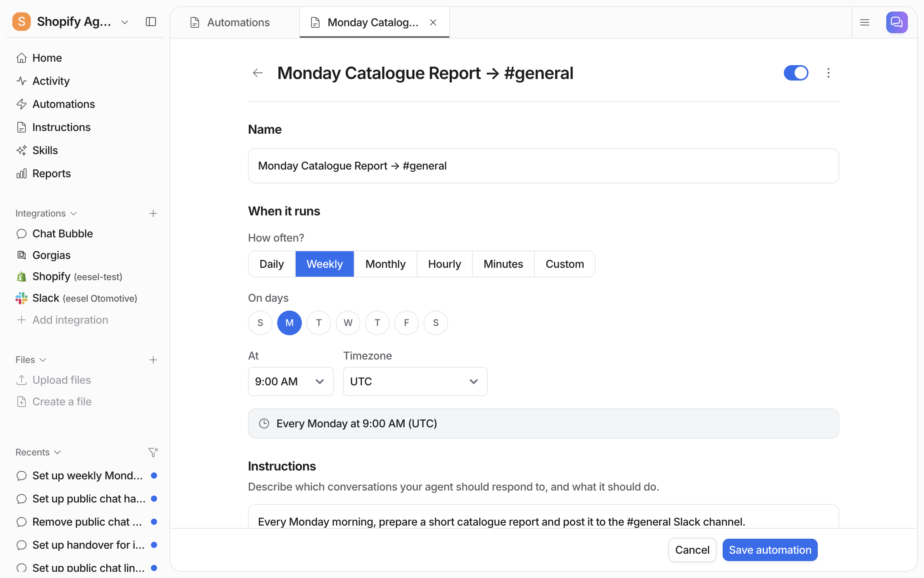Open the Gorgias integration
The width and height of the screenshot is (924, 578).
click(52, 255)
